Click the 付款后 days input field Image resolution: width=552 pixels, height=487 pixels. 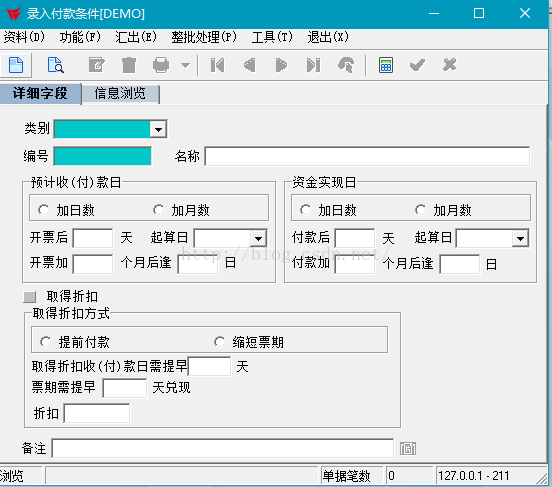355,238
